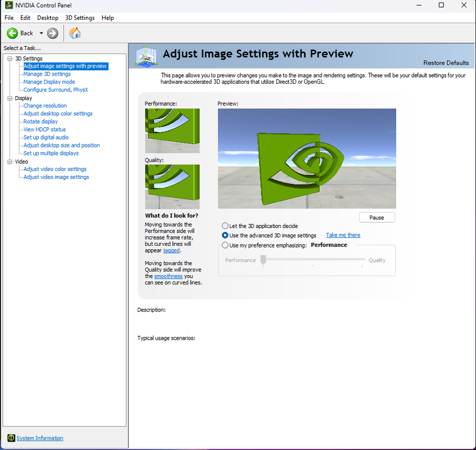Click the smoothness help link

tap(169, 276)
